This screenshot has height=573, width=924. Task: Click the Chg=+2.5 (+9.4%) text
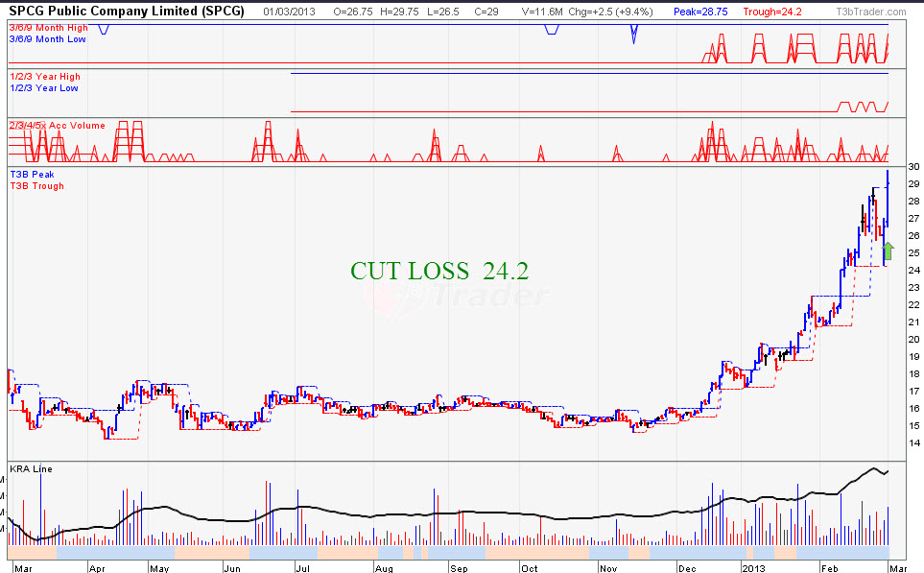(611, 12)
